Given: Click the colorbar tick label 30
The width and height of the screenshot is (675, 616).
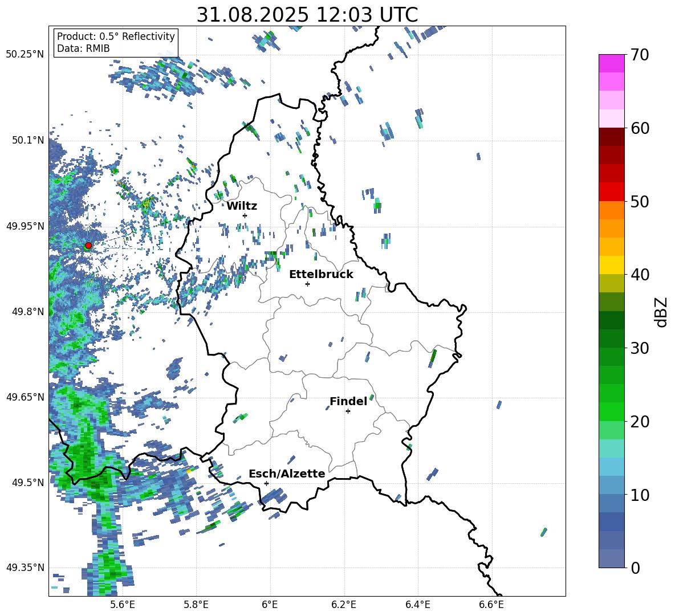Looking at the screenshot, I should [640, 348].
